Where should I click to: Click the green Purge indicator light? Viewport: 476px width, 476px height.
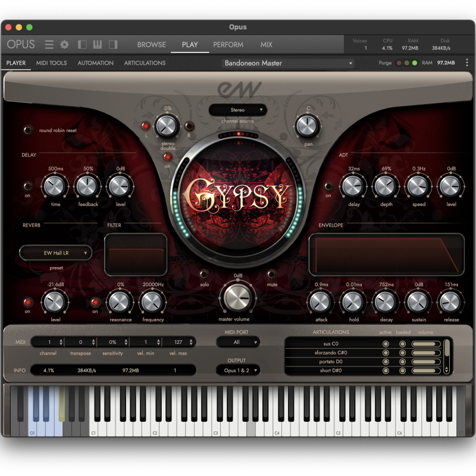[415, 63]
